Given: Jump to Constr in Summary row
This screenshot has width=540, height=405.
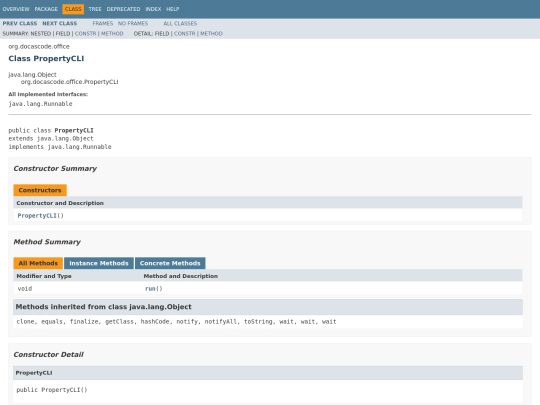Looking at the screenshot, I should [86, 33].
